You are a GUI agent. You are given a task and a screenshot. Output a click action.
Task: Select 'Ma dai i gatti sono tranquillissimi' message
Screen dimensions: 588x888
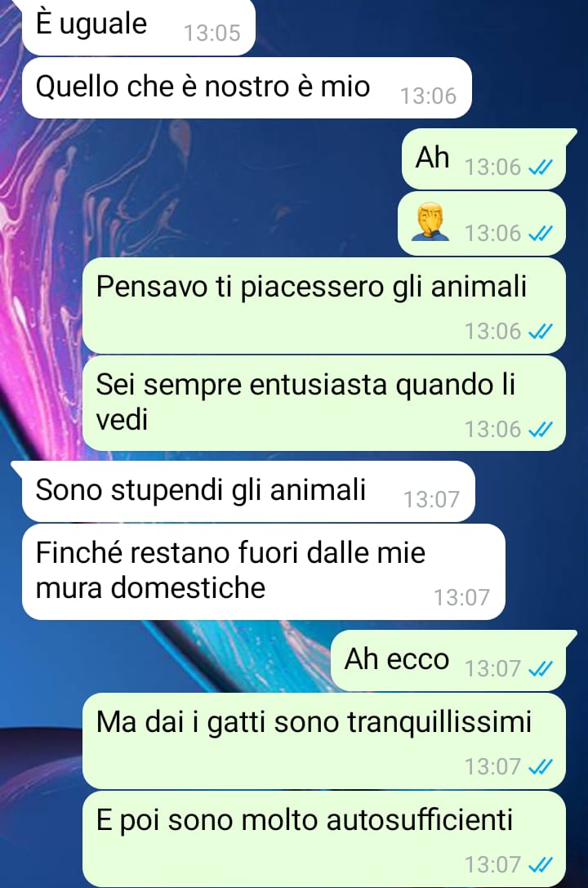[x=324, y=741]
